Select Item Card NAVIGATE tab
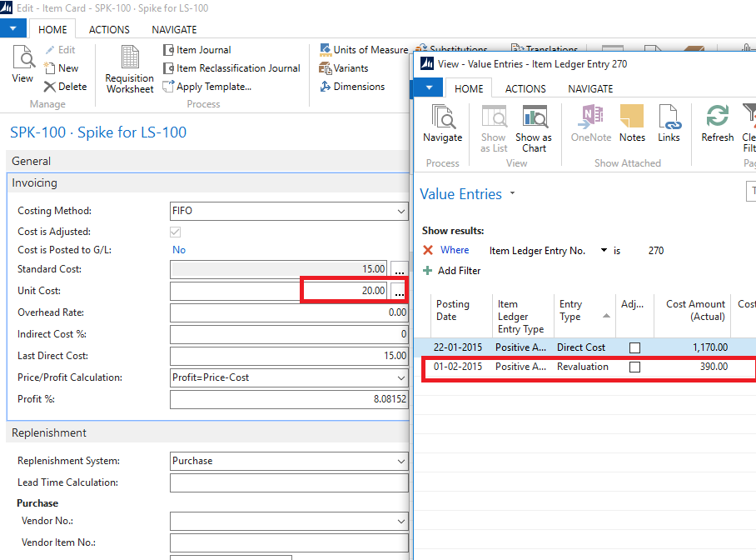756x560 pixels. point(174,29)
